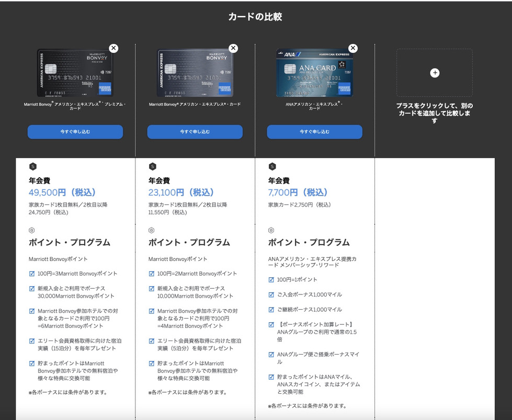512x420 pixels.
Task: Click the point program icon in the 23,100円 column
Action: [x=151, y=230]
